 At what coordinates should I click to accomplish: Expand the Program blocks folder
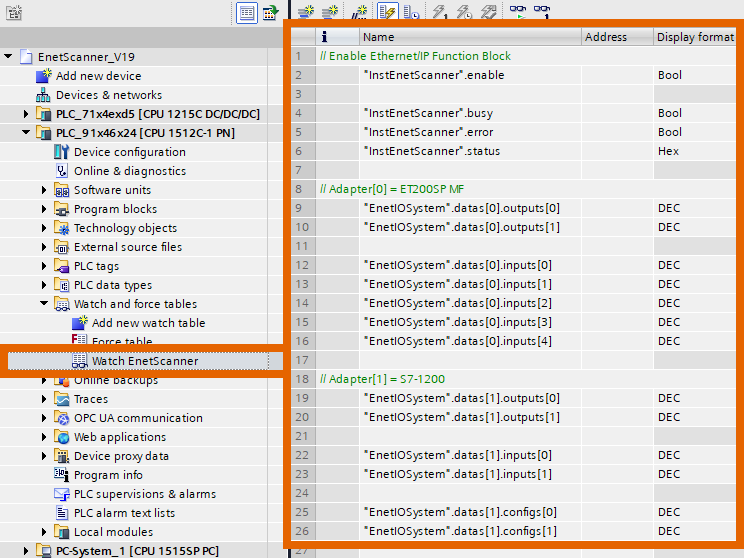coord(44,209)
